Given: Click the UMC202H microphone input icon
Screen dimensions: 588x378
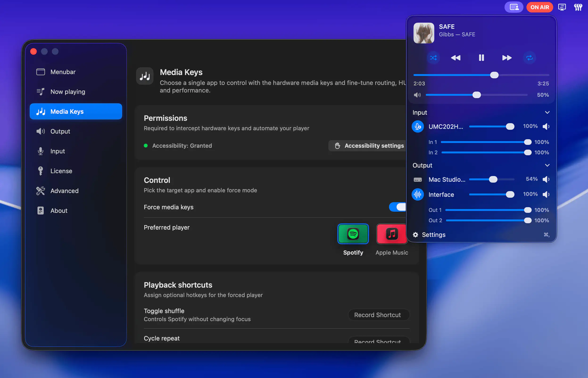Looking at the screenshot, I should pos(418,127).
